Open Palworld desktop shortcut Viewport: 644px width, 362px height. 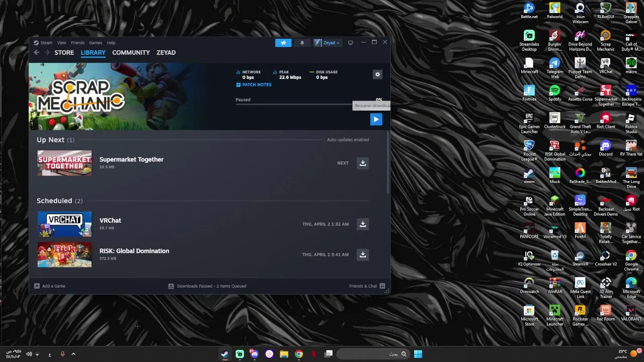pos(554,11)
